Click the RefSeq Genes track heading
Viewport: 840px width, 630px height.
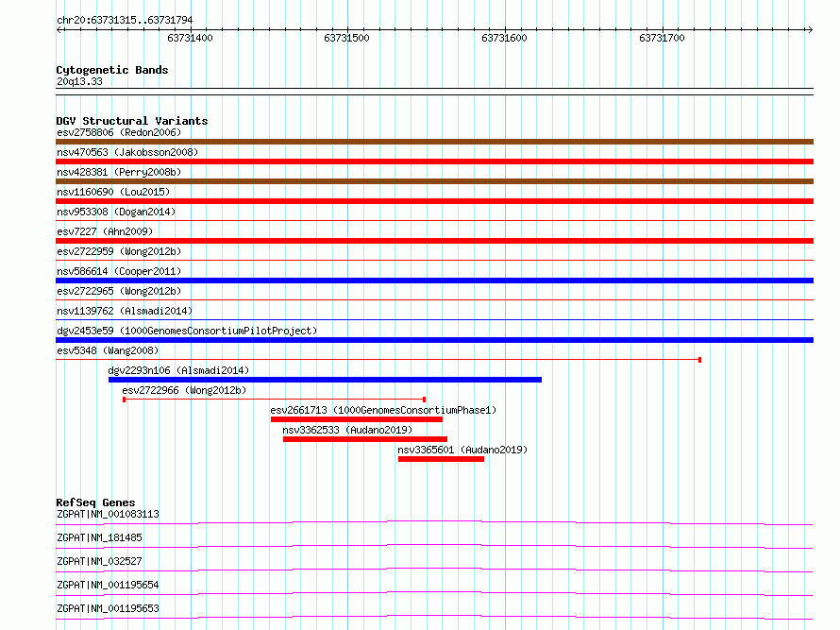coord(95,502)
